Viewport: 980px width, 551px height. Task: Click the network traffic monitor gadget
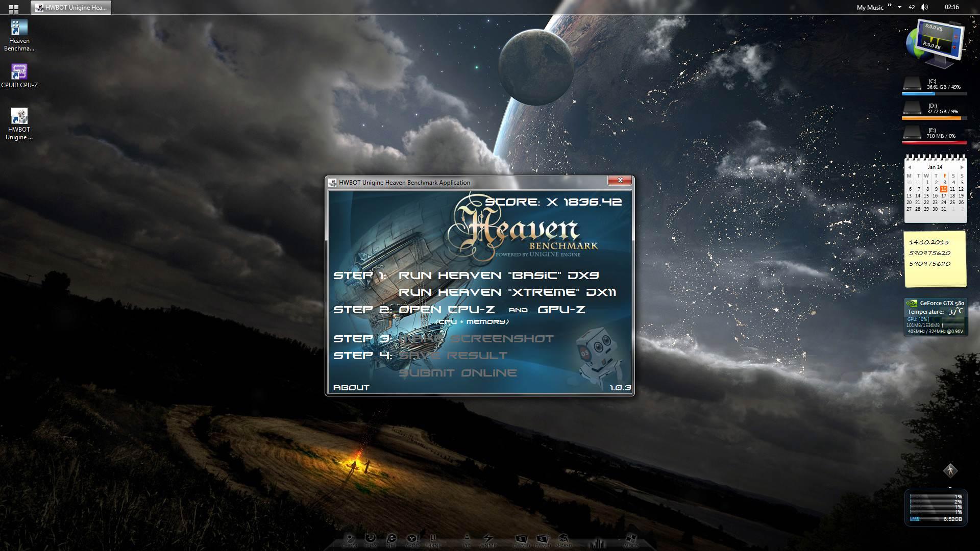click(x=936, y=44)
